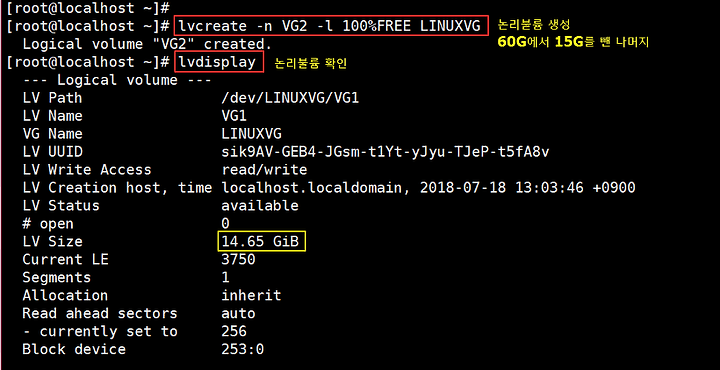Click the Allocation value 'inherit'
720x370 pixels.
tap(251, 295)
